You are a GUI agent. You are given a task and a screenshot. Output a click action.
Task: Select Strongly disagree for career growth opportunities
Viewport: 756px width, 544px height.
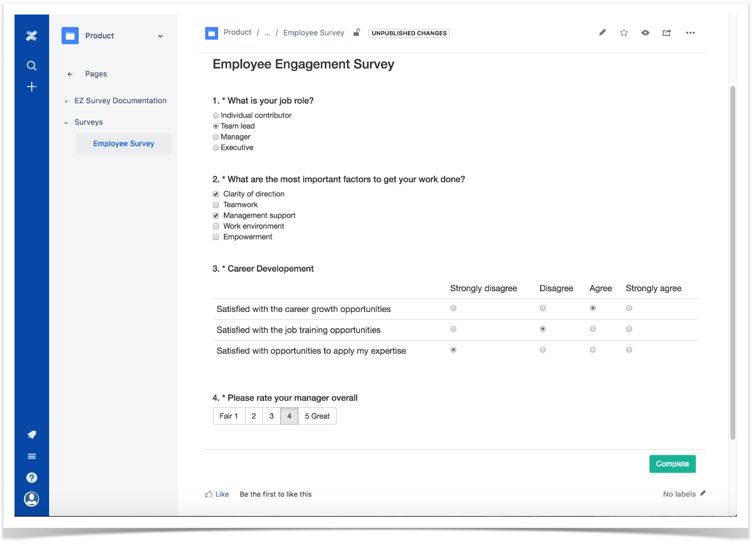454,308
